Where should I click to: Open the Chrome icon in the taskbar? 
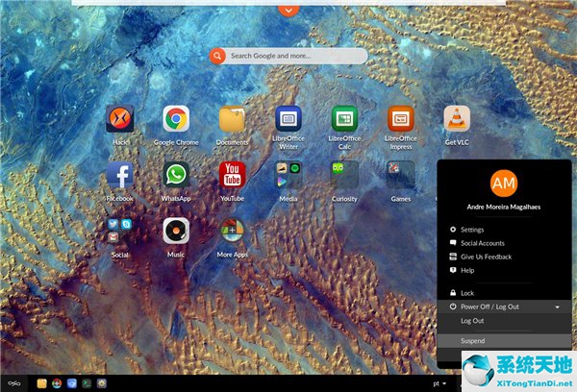[57, 384]
